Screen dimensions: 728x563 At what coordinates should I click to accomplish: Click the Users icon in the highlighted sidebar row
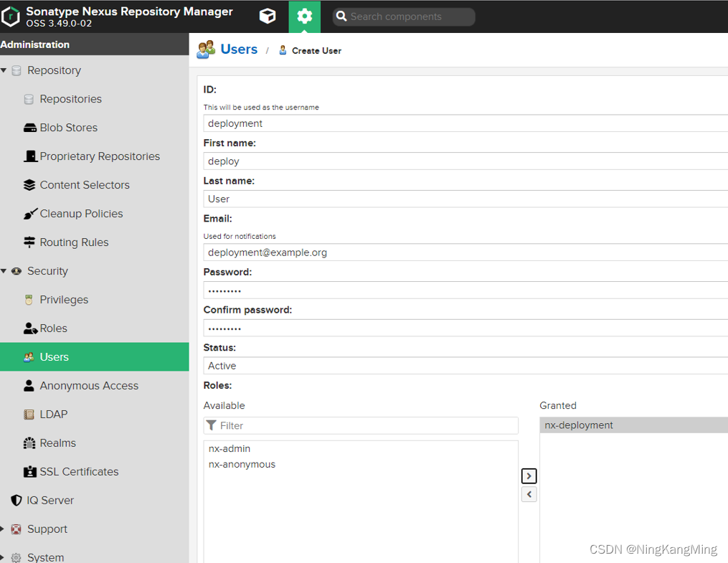tap(29, 357)
